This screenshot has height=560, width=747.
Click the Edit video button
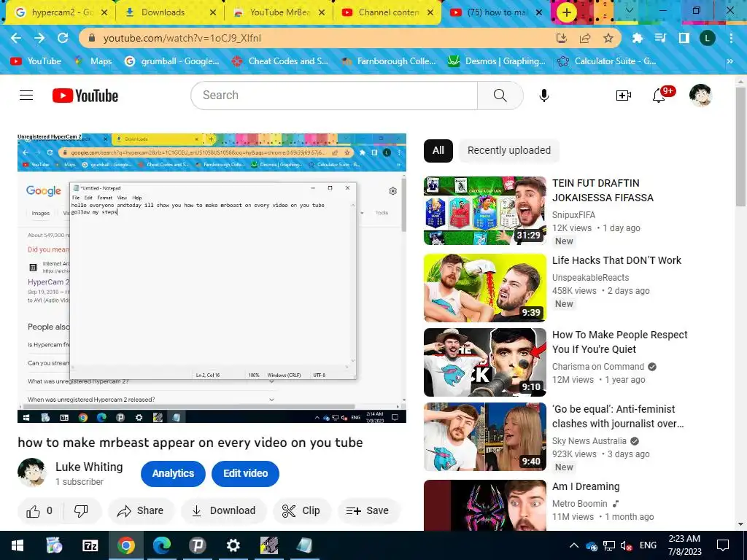click(x=245, y=474)
